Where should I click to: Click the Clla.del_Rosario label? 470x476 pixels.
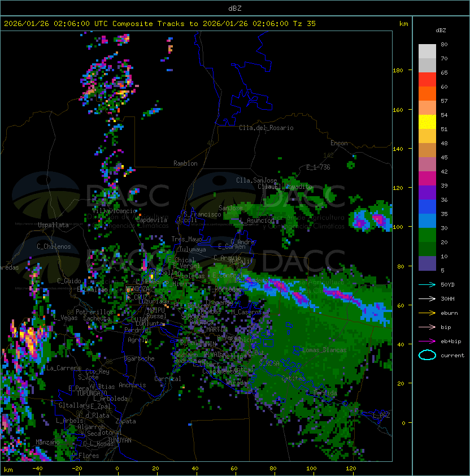[x=266, y=128]
